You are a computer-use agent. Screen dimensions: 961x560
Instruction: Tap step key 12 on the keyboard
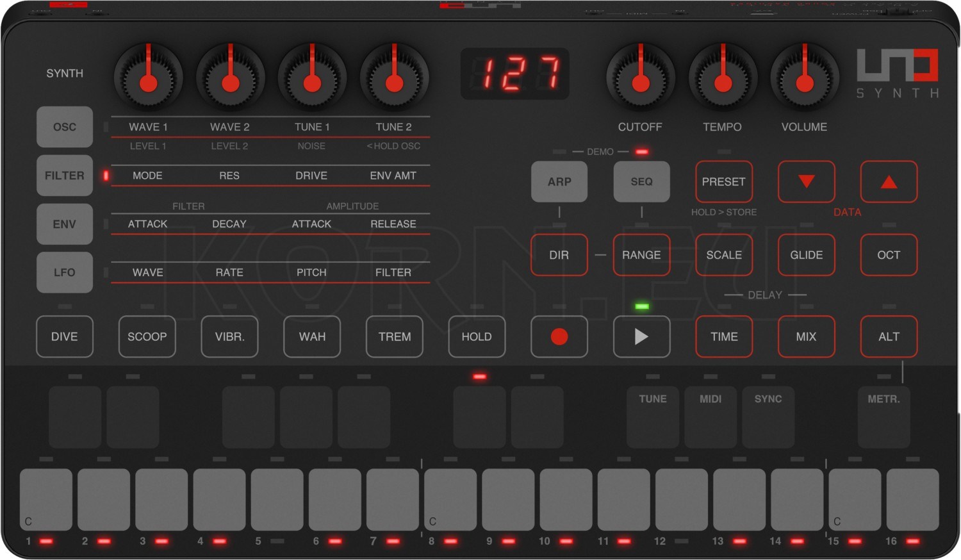pyautogui.click(x=682, y=500)
